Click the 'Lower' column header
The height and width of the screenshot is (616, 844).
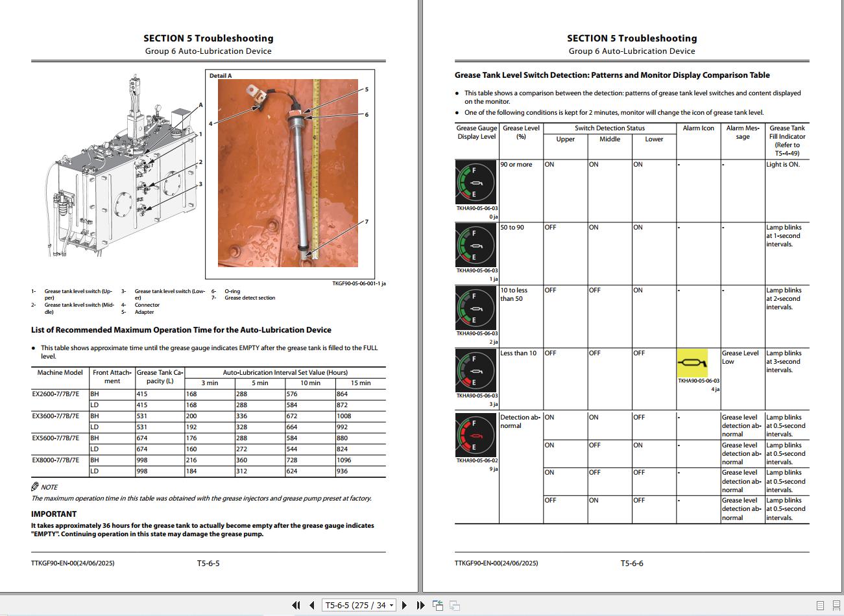point(654,139)
